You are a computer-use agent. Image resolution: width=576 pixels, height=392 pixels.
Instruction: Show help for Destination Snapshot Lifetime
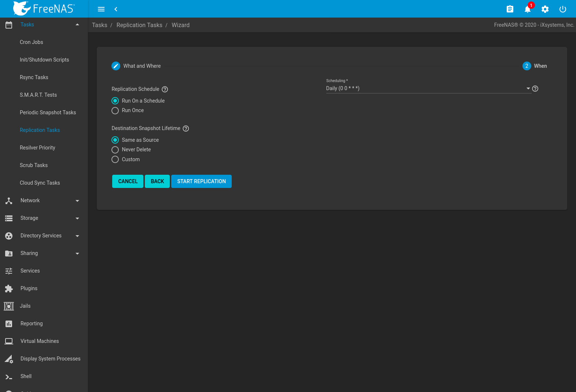click(x=186, y=129)
